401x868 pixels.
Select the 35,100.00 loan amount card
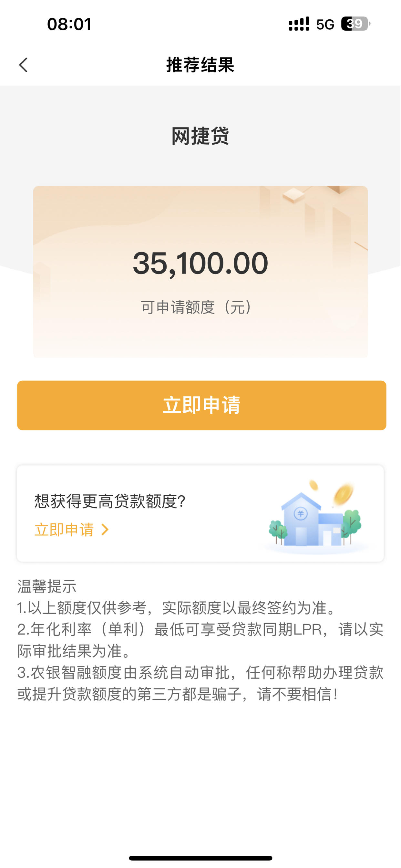tap(200, 272)
